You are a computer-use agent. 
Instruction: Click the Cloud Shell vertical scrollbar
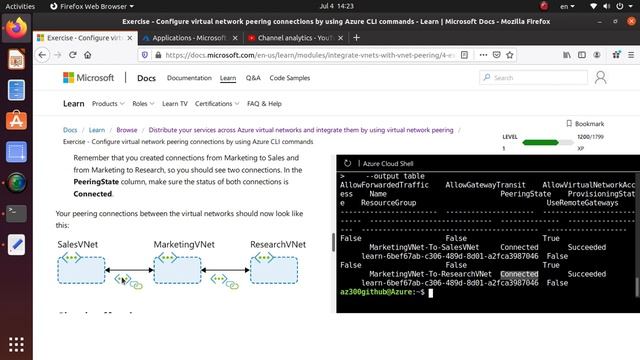coord(637,287)
